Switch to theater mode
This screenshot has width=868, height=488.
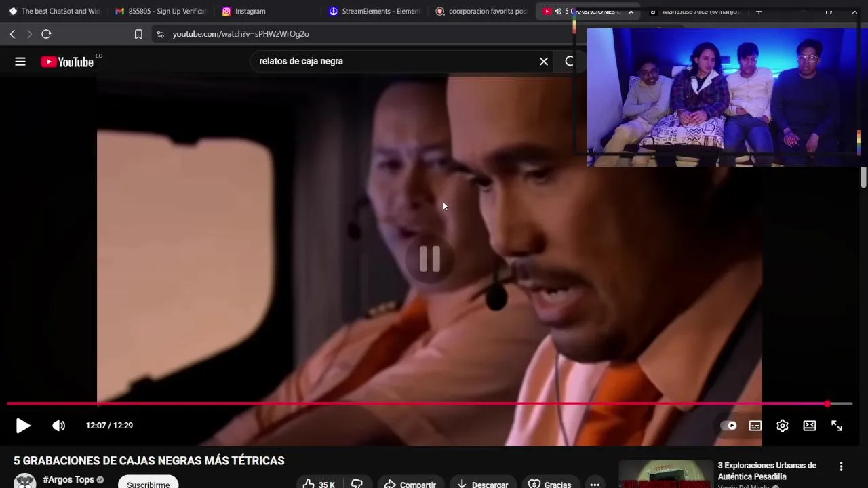(810, 426)
